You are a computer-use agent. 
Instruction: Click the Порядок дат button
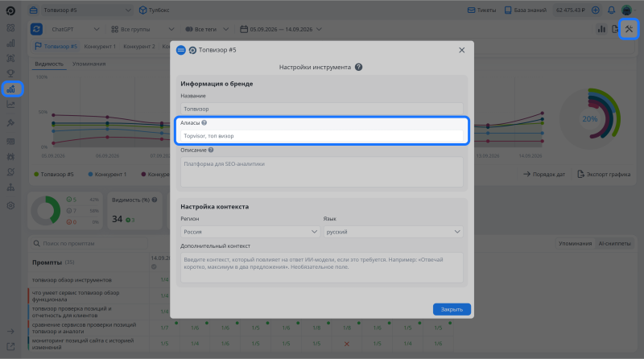tap(544, 174)
